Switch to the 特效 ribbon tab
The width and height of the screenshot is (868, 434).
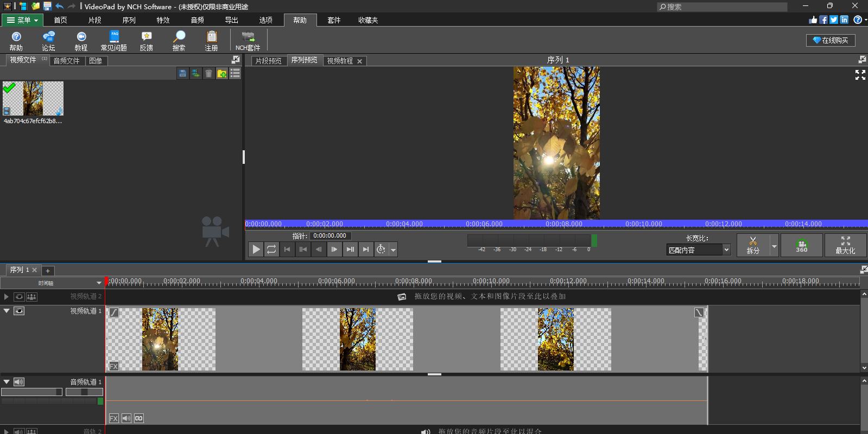coord(163,20)
